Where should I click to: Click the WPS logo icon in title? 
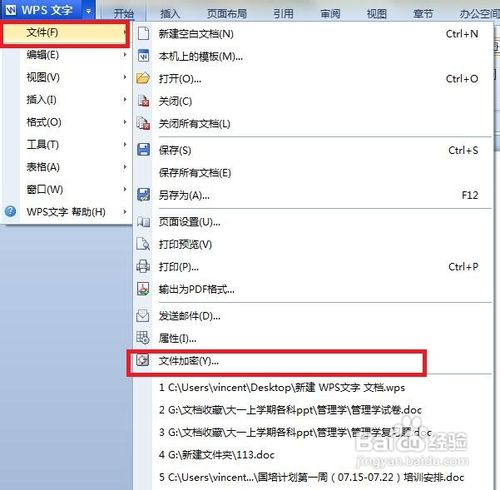(10, 10)
